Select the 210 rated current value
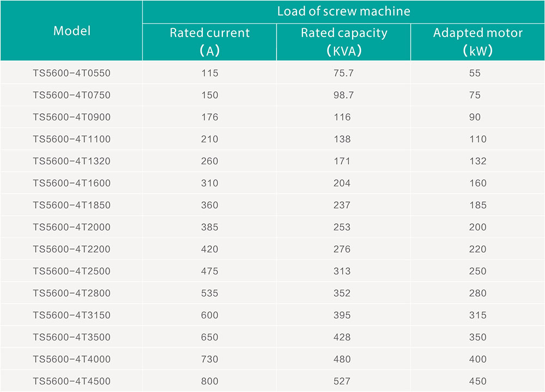The height and width of the screenshot is (392, 545). tap(209, 139)
